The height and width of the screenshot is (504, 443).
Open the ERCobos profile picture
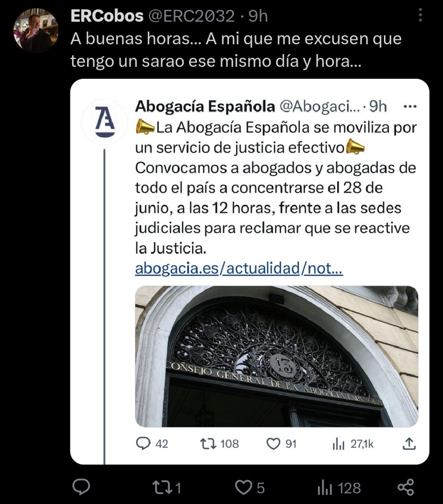tap(35, 31)
